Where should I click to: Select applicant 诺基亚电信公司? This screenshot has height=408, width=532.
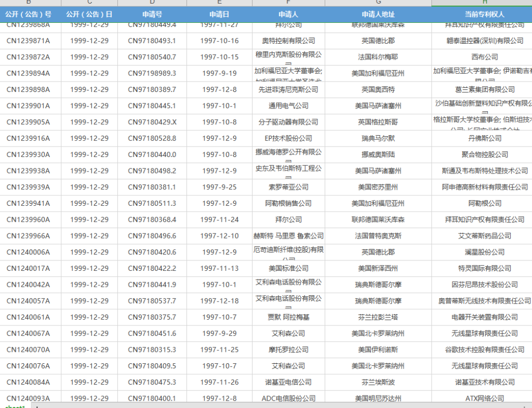pyautogui.click(x=288, y=382)
